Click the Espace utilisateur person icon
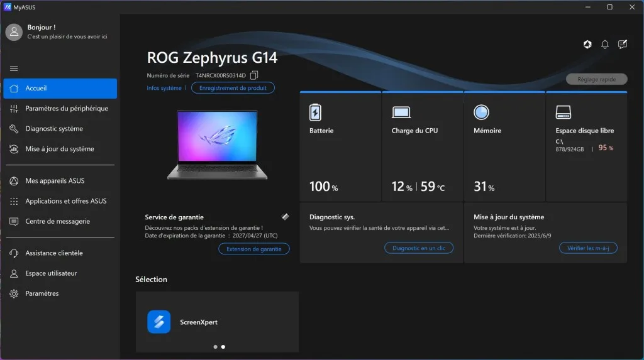Image resolution: width=644 pixels, height=360 pixels. 14,273
